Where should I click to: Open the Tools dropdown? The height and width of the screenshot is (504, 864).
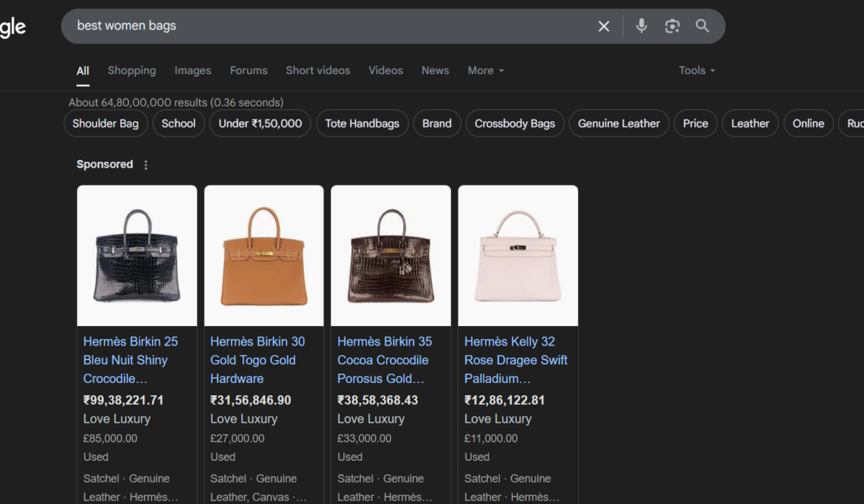[x=697, y=71]
